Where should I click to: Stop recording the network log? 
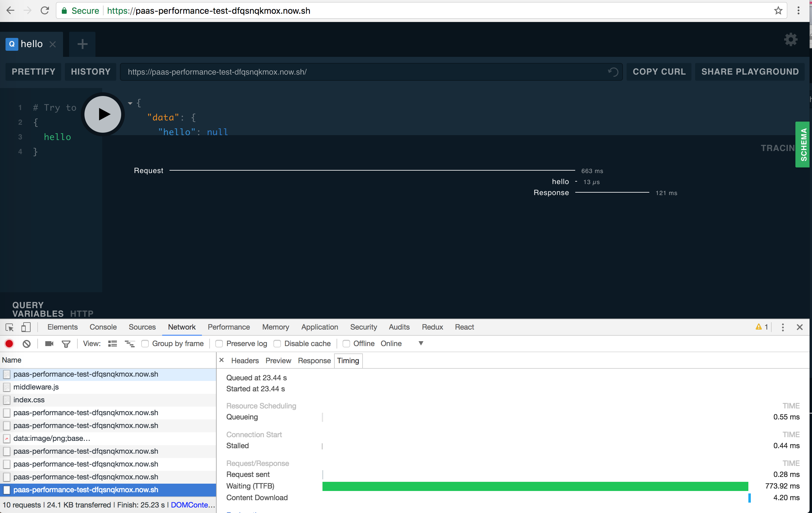click(9, 343)
